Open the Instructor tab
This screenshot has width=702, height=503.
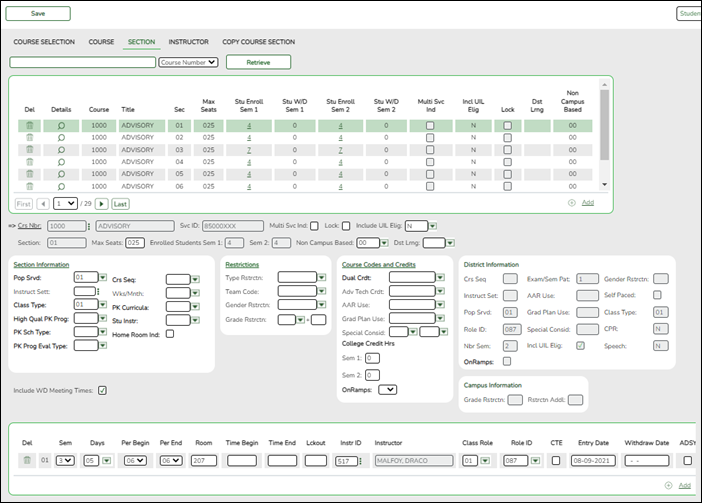188,42
